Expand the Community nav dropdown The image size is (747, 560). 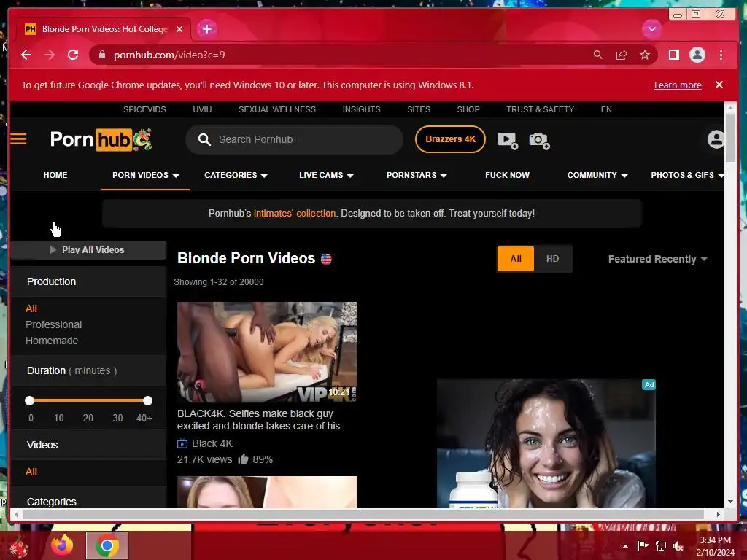(597, 175)
